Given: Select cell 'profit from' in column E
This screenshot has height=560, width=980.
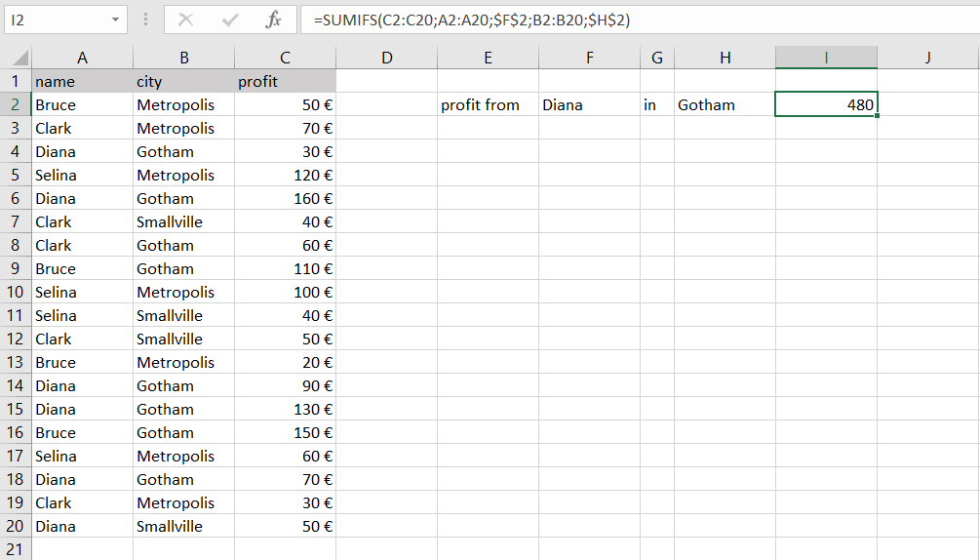Looking at the screenshot, I should pos(488,104).
